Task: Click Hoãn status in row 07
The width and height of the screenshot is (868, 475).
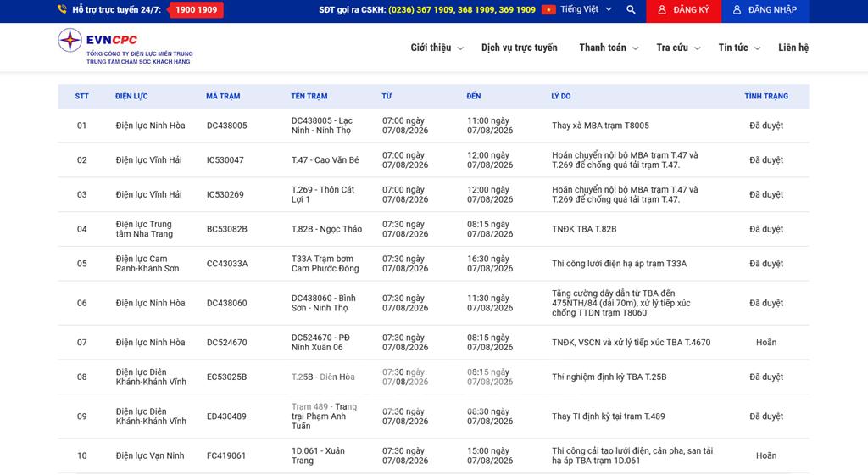Action: tap(766, 342)
